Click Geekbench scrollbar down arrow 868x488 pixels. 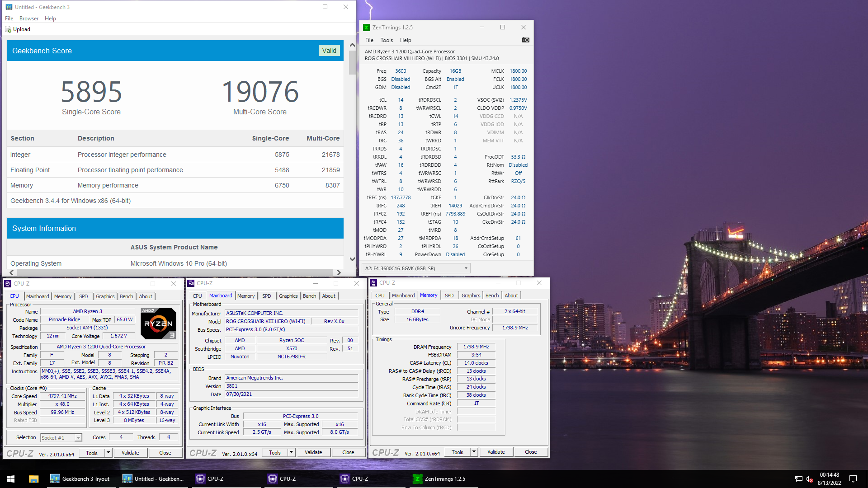pos(352,259)
